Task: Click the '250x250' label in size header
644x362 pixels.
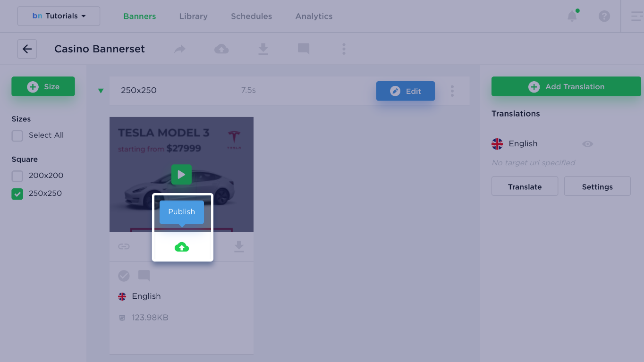Action: (x=139, y=90)
